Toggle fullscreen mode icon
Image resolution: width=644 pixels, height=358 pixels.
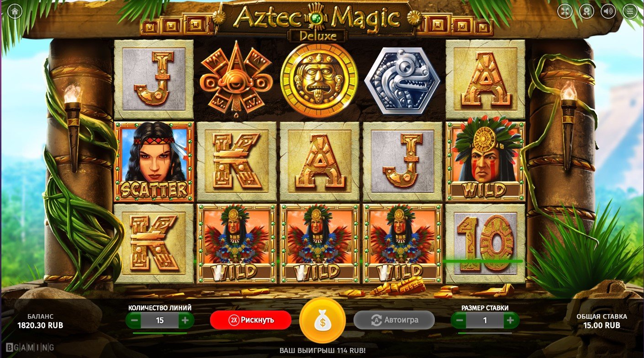click(565, 11)
